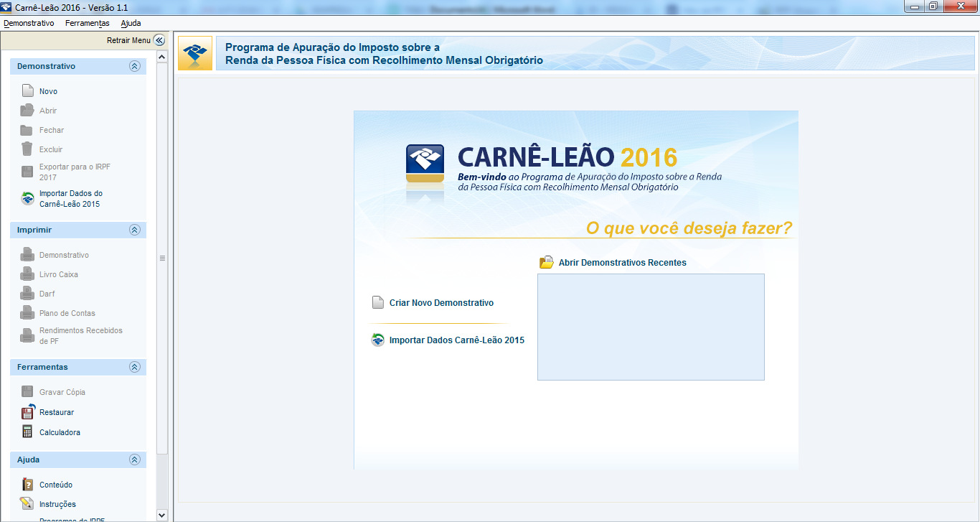Click the Novo document icon in sidebar
This screenshot has height=522, width=980.
pos(27,91)
